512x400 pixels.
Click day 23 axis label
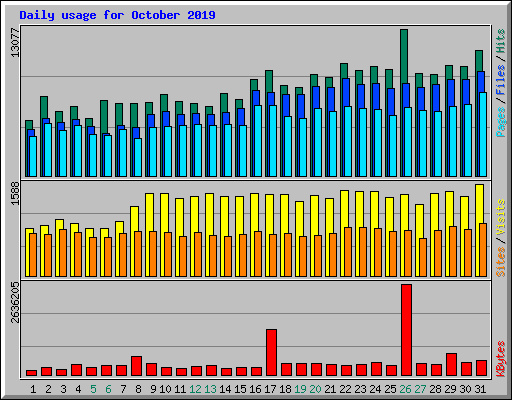click(360, 389)
